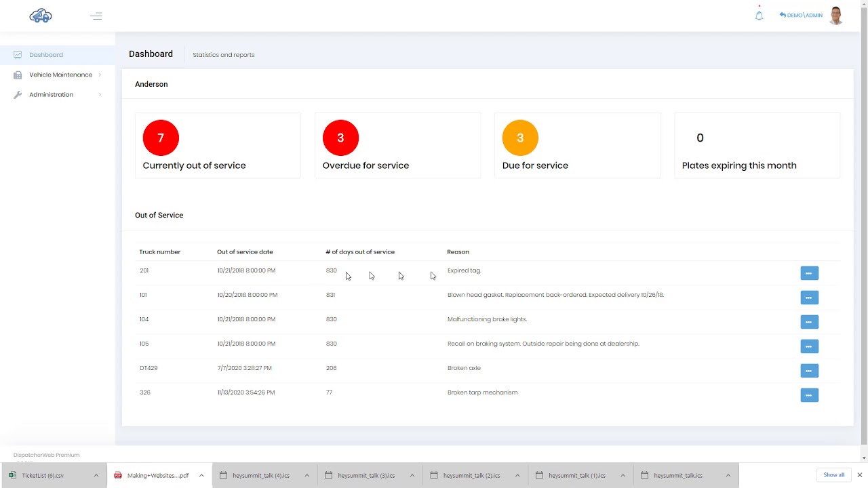Expand options arrow for Making+Websites pdf
Viewport: 868px width, 488px height.
(x=201, y=476)
